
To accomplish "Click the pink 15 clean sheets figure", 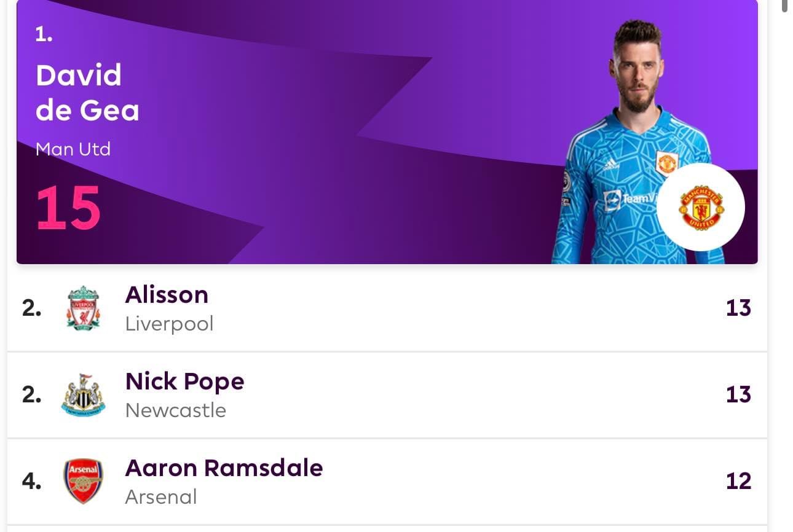I will [68, 208].
